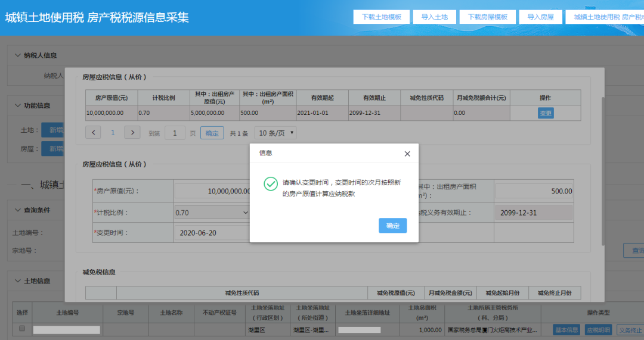Click the green checkmark icon in dialog
This screenshot has height=340, width=644.
tap(270, 184)
